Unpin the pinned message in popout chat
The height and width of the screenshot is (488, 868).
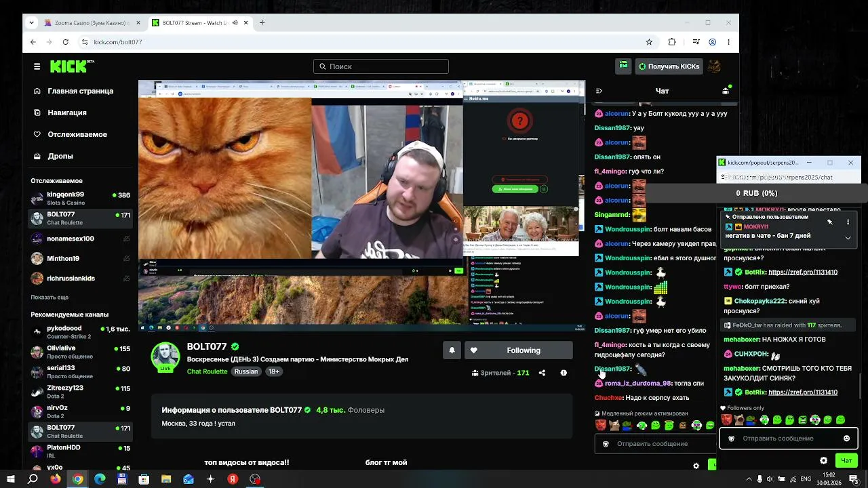point(829,222)
